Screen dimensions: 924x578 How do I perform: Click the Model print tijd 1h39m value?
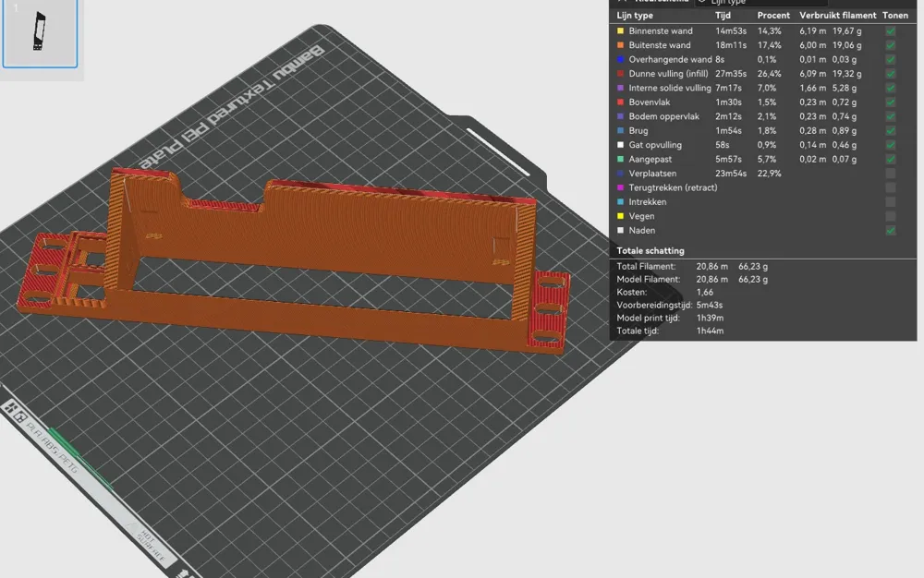[x=710, y=319]
